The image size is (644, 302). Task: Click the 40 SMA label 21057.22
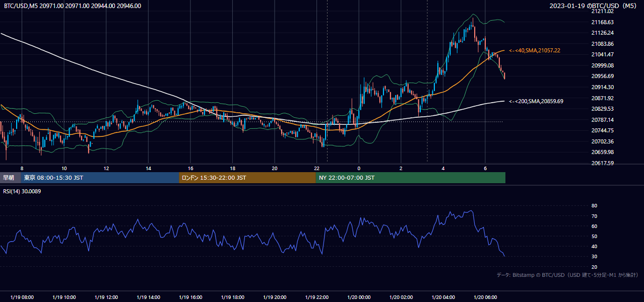click(535, 50)
